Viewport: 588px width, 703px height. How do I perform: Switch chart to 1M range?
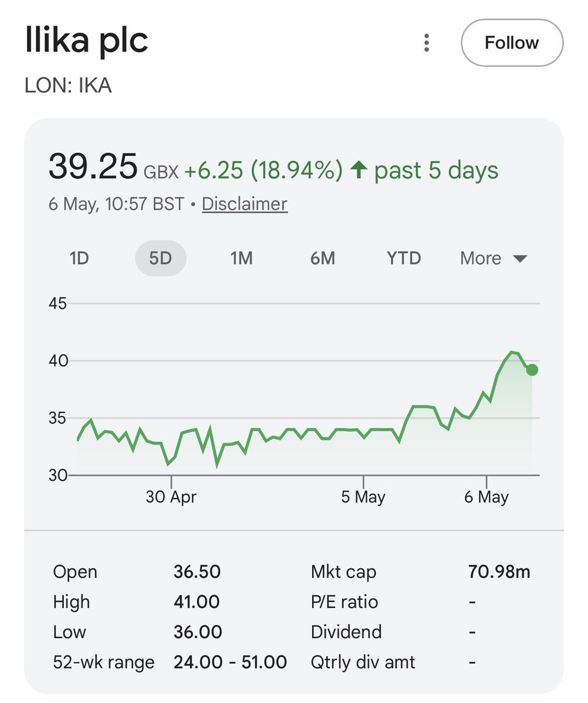(241, 258)
